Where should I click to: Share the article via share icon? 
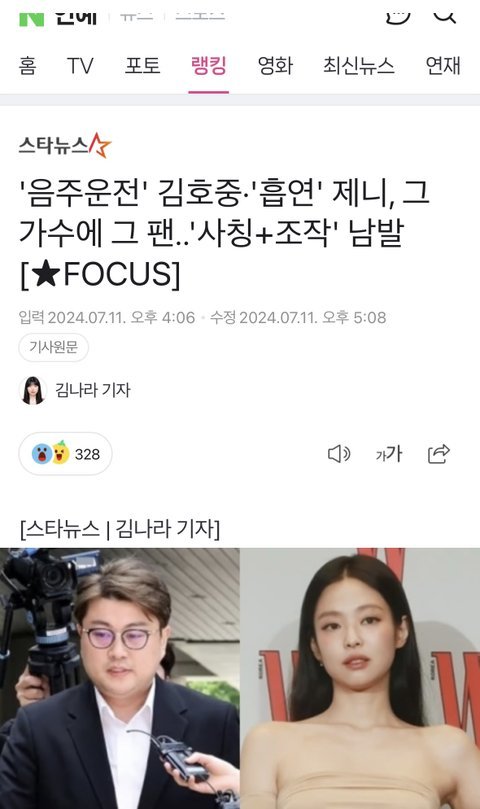(439, 454)
